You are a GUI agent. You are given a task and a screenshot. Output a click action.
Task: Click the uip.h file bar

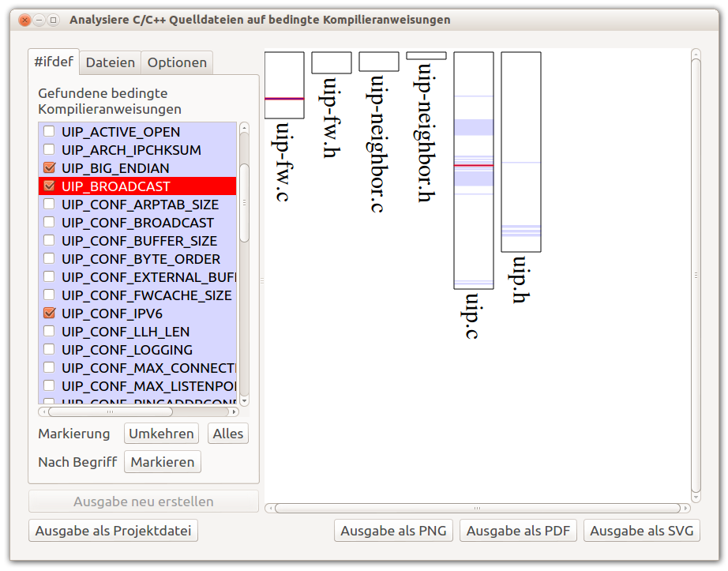521,152
